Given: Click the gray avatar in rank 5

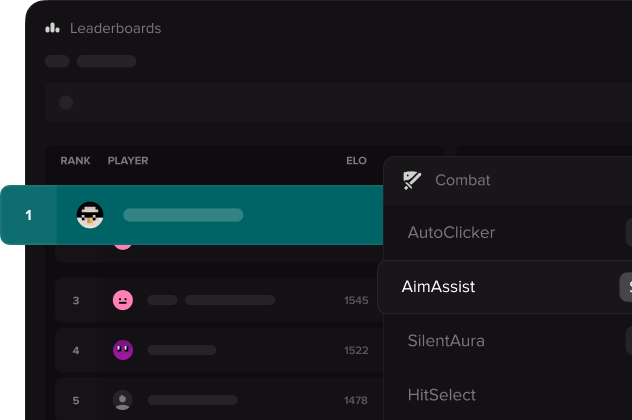Looking at the screenshot, I should (123, 400).
